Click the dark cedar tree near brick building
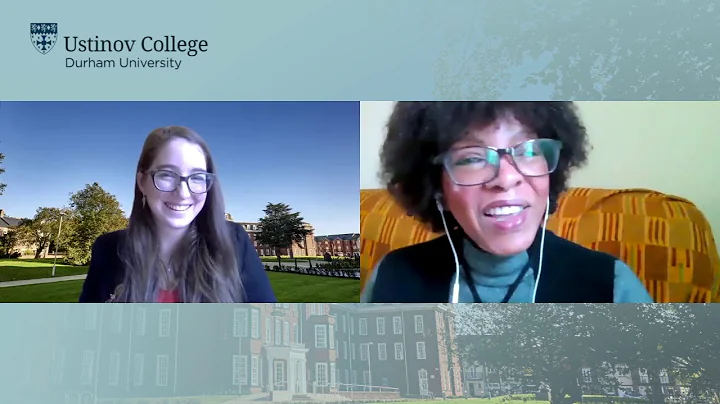 283,228
